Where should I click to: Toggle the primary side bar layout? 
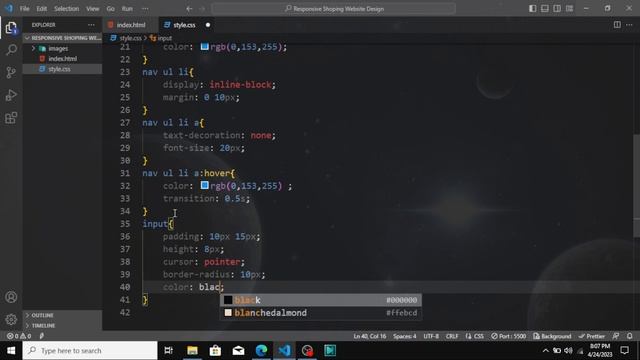[533, 9]
